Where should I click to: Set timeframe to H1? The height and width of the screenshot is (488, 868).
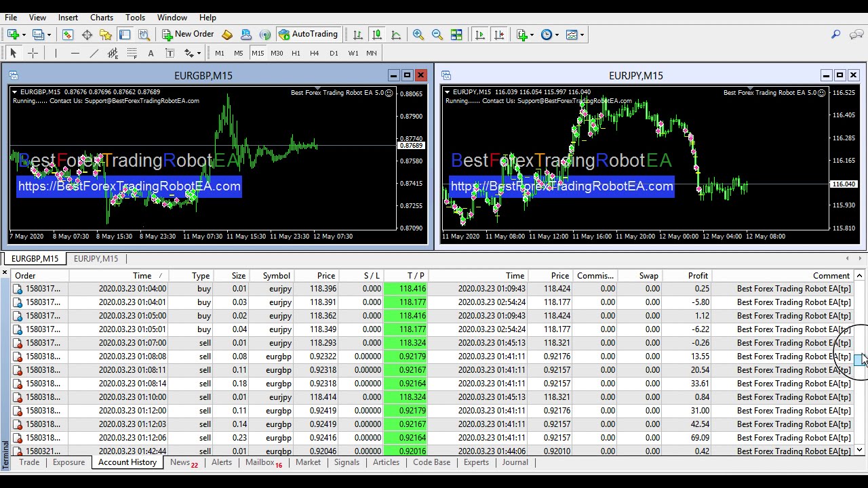[x=296, y=53]
